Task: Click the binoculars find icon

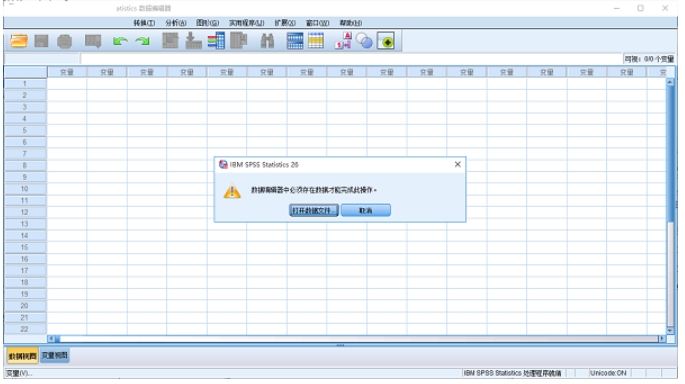Action: (x=267, y=41)
